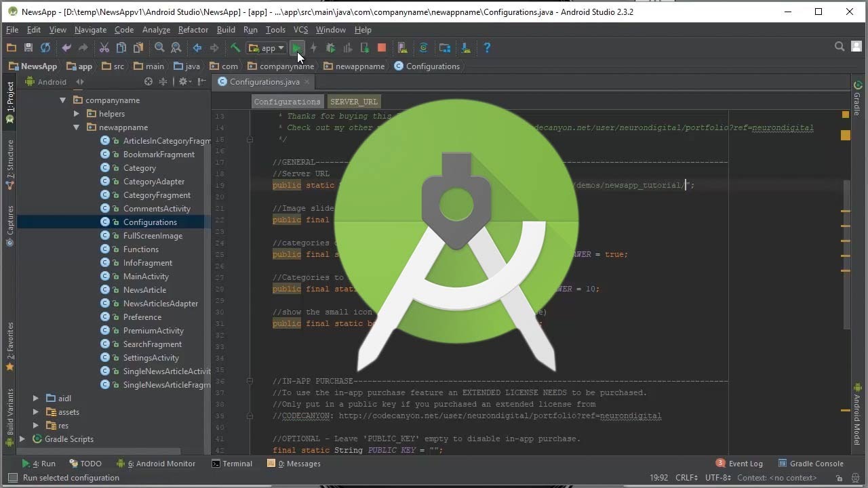The image size is (868, 488).
Task: Click the Profile app icon
Action: 347,47
